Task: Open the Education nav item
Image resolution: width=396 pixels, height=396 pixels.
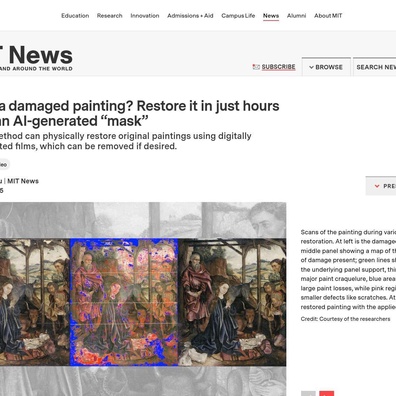Action: pyautogui.click(x=75, y=16)
